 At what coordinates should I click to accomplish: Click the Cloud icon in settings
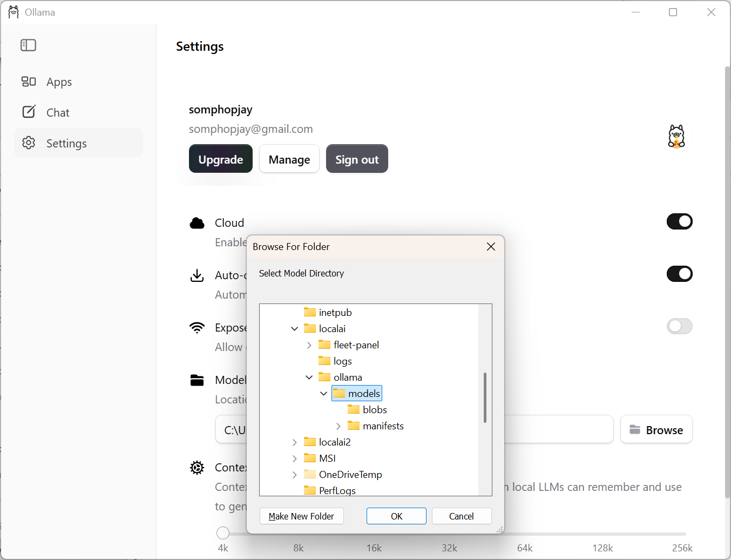coord(197,223)
